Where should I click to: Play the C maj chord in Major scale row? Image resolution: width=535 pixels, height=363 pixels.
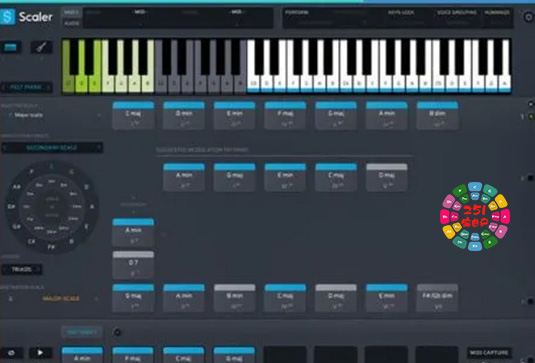[133, 116]
